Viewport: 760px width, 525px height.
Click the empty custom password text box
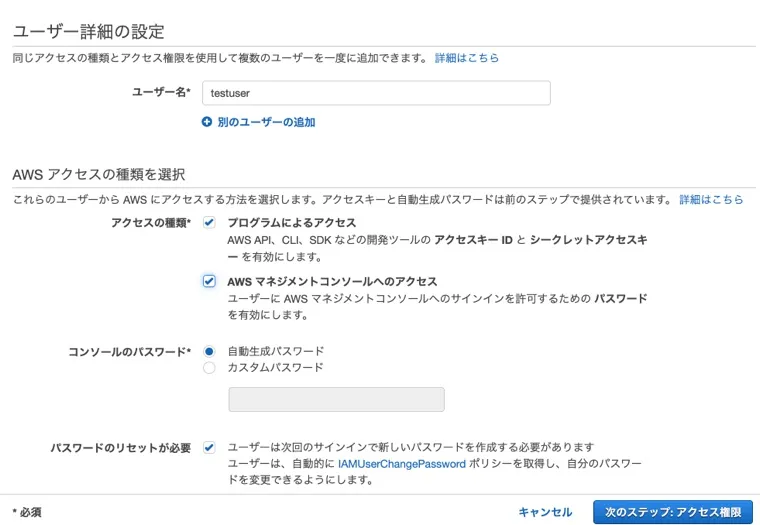click(336, 400)
